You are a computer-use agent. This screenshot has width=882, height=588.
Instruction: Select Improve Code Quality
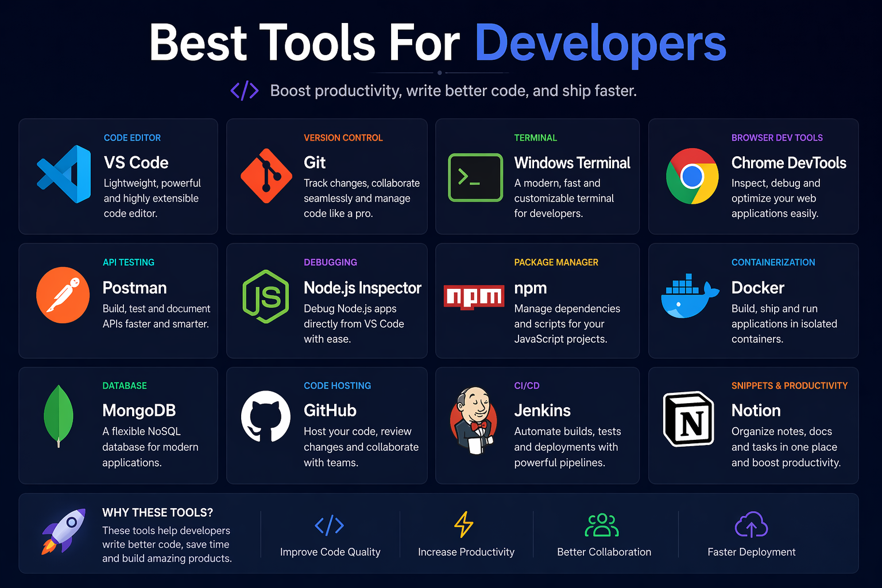[x=330, y=552]
